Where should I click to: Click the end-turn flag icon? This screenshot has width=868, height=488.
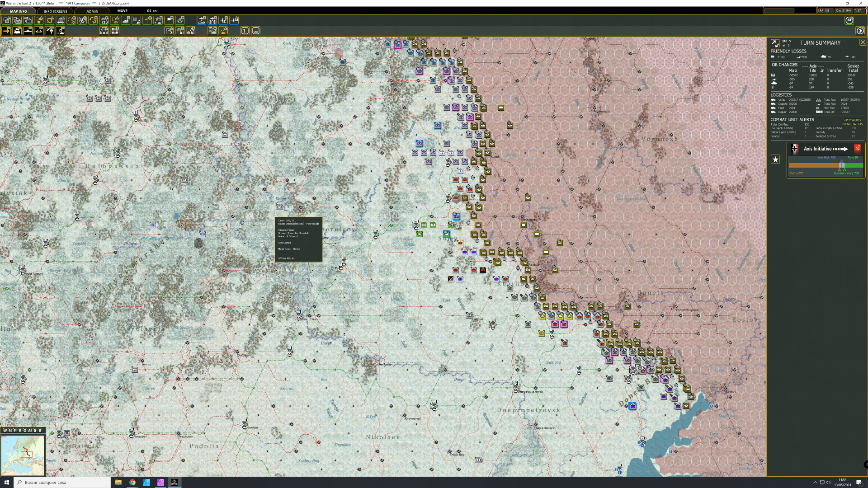(x=849, y=20)
